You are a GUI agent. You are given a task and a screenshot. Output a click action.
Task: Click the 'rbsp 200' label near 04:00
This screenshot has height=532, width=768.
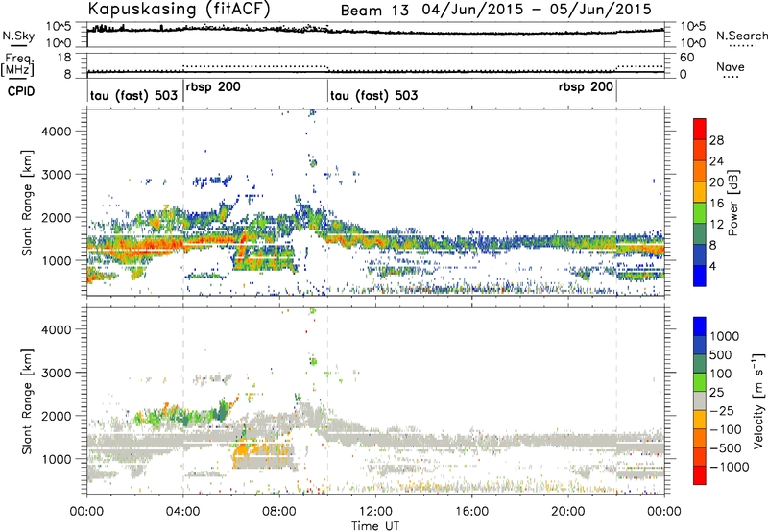pos(213,87)
